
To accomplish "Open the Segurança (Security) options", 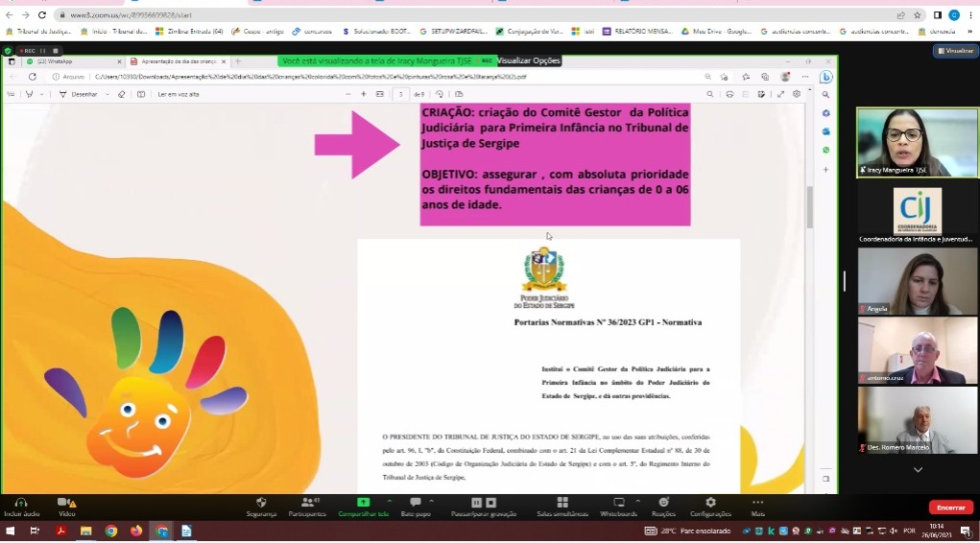I will point(261,506).
